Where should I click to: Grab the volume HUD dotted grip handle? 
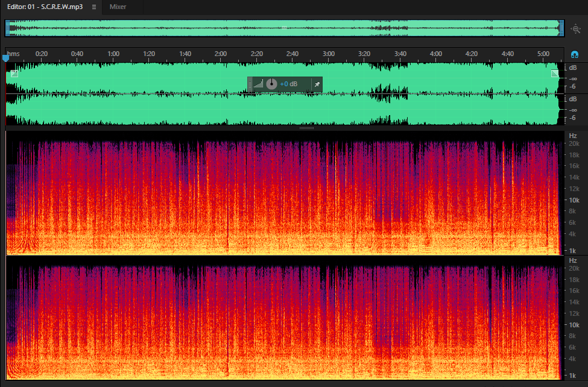250,84
